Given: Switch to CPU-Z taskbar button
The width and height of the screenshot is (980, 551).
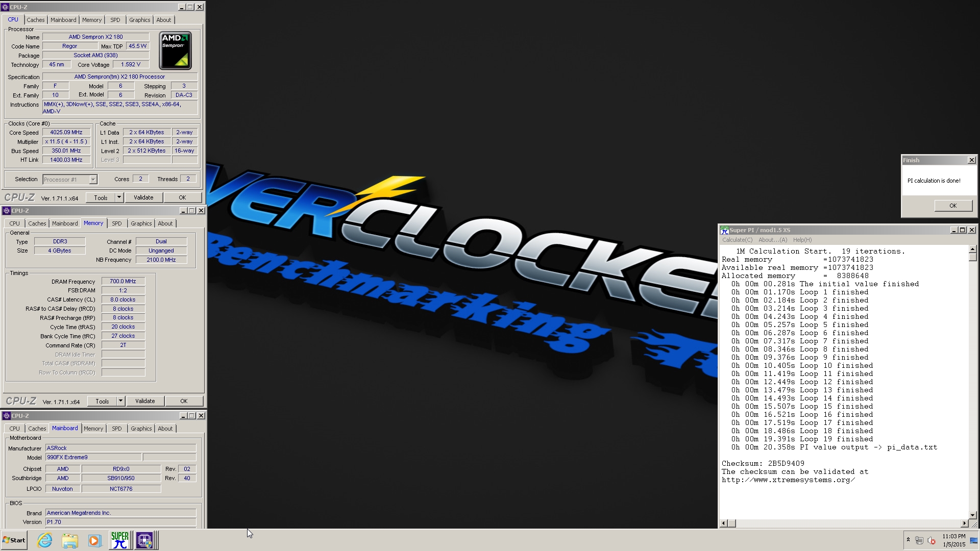Looking at the screenshot, I should [144, 540].
